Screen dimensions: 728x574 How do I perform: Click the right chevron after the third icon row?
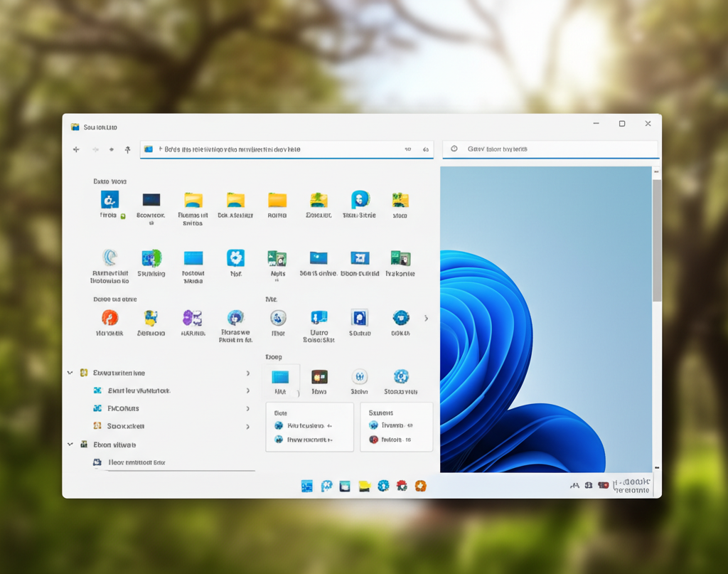tap(426, 318)
